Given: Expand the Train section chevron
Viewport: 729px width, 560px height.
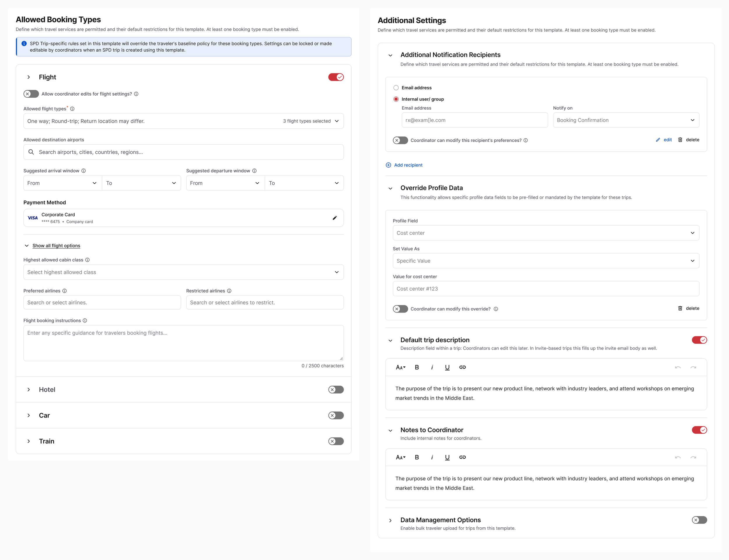Looking at the screenshot, I should 29,441.
